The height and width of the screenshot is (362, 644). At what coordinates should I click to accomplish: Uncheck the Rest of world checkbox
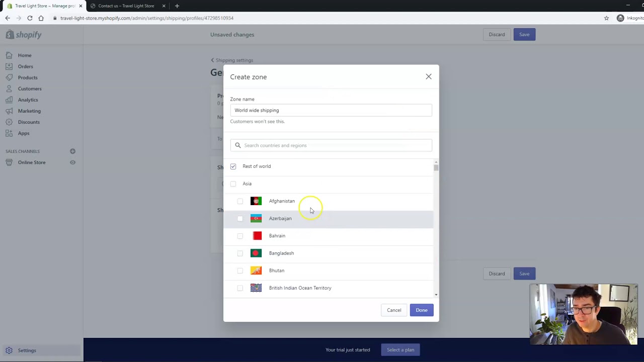(x=233, y=166)
